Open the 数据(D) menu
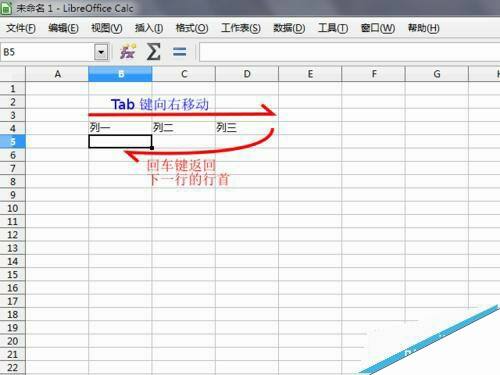The width and height of the screenshot is (500, 375). point(289,28)
